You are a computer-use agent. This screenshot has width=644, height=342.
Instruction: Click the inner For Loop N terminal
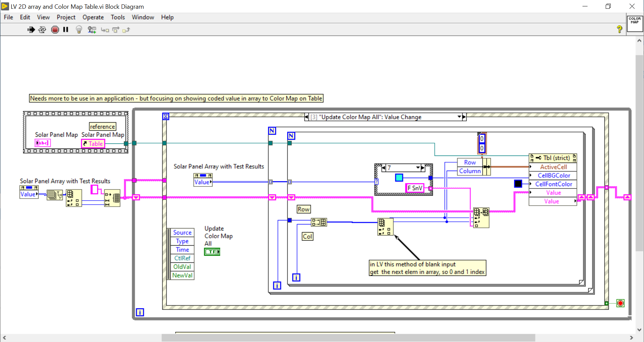coord(291,136)
